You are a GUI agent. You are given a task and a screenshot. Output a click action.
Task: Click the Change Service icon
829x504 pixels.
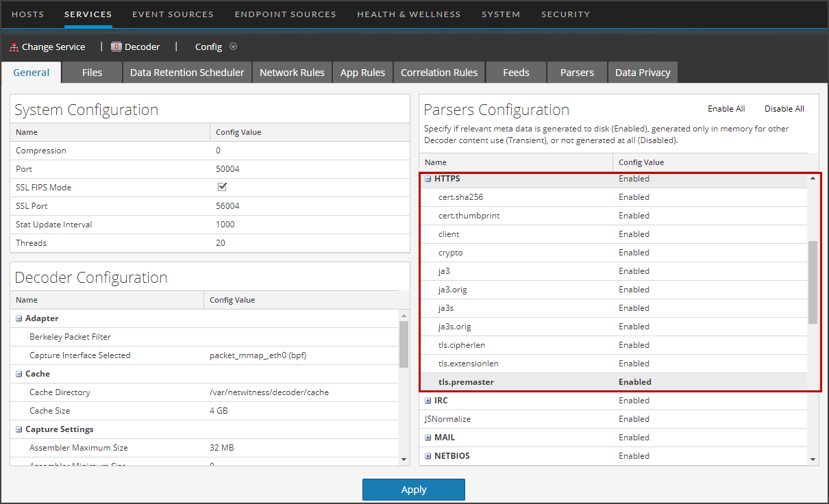(x=14, y=46)
